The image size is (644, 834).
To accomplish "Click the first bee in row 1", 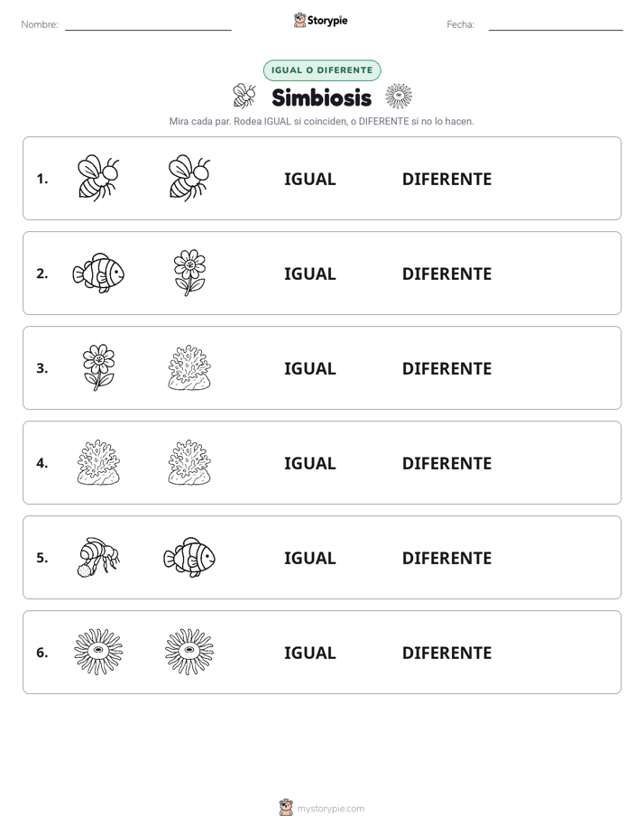I will 98,178.
